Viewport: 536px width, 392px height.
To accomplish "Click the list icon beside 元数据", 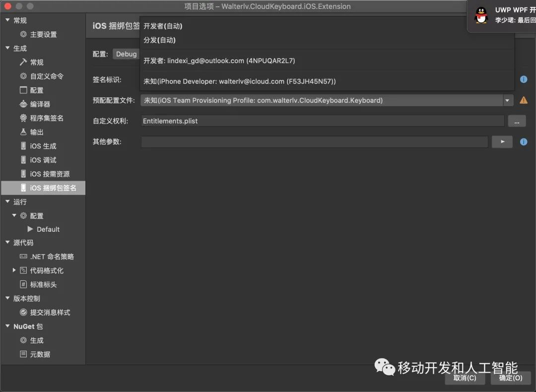I will 23,354.
